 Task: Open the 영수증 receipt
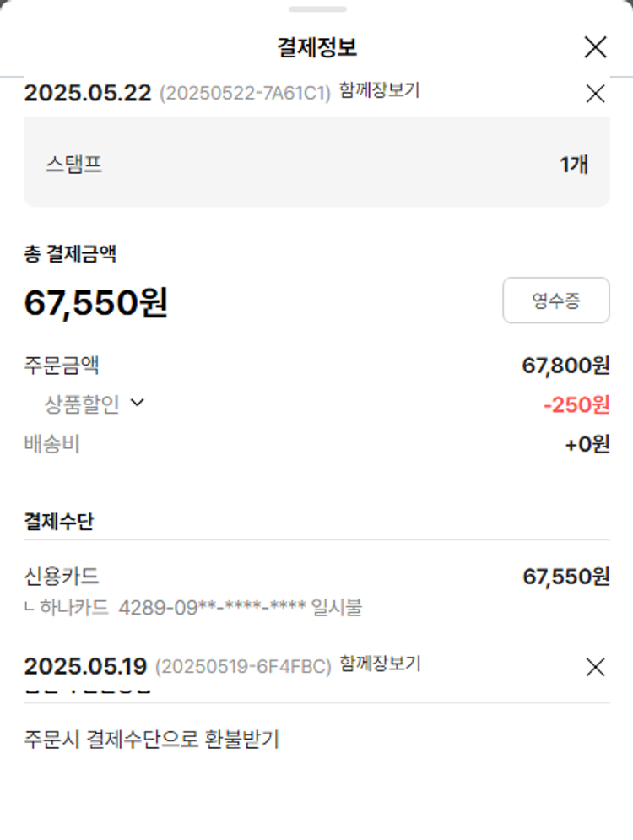[555, 301]
